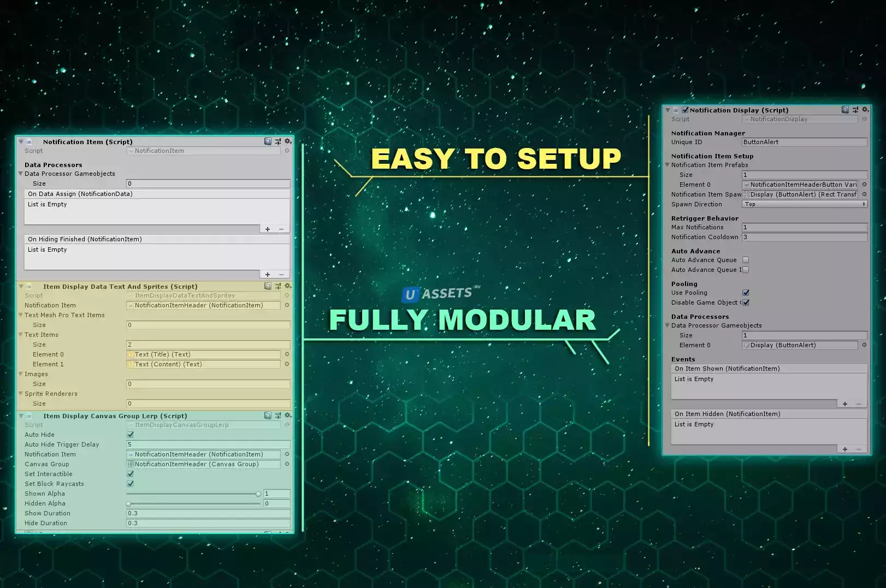Add listener to On Hiding Finished event
Viewport: 886px width, 588px height.
[x=268, y=275]
